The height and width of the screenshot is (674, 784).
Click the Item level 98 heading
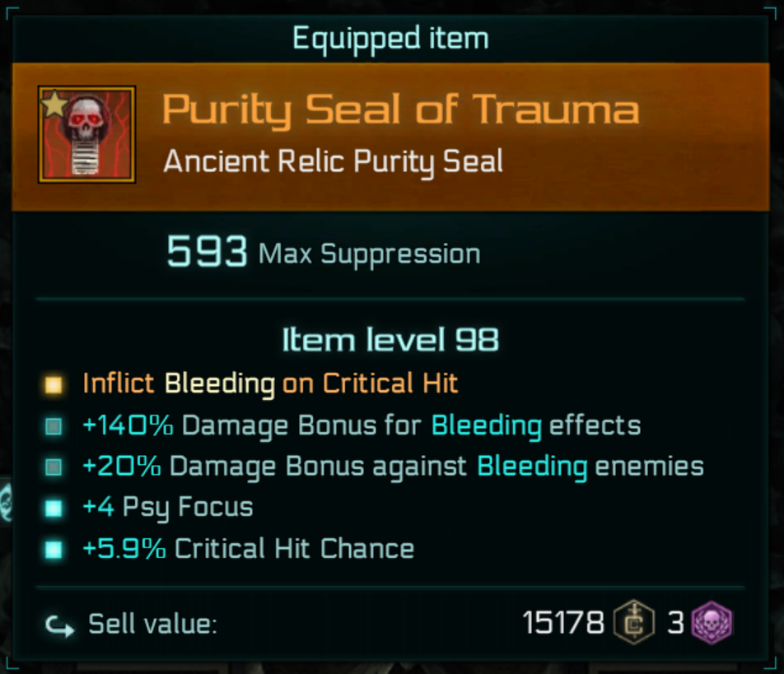click(x=390, y=341)
